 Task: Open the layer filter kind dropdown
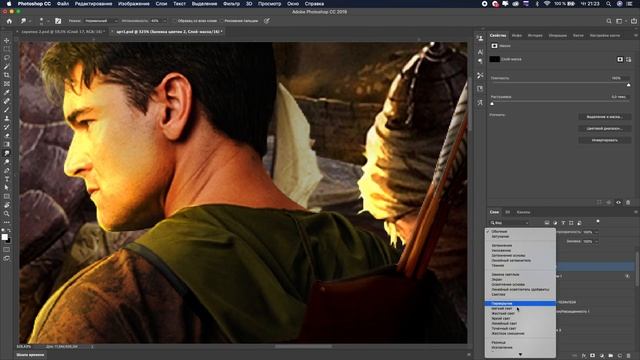[510, 223]
